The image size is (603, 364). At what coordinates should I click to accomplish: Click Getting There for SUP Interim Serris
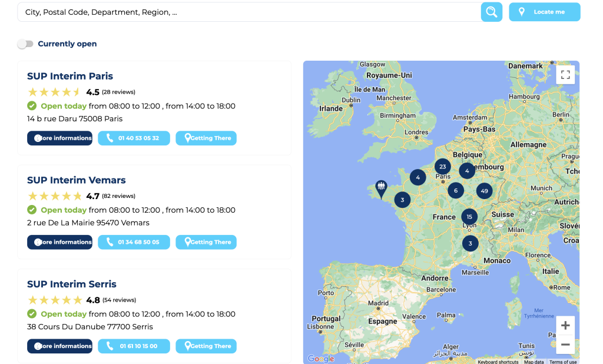[206, 346]
